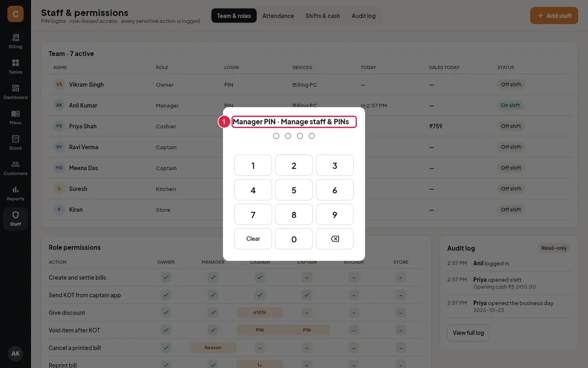Tap digit 4 on PIN keypad
This screenshot has width=588, height=368.
tap(253, 190)
